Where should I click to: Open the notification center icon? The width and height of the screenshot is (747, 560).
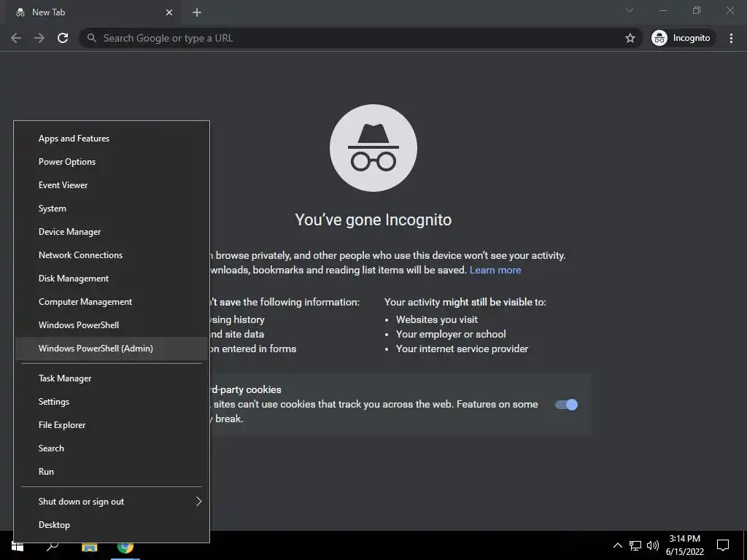click(723, 545)
